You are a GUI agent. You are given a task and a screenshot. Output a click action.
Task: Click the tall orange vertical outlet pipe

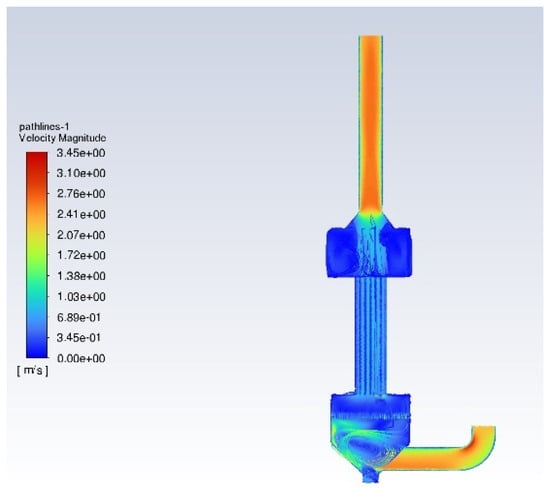coord(370,123)
